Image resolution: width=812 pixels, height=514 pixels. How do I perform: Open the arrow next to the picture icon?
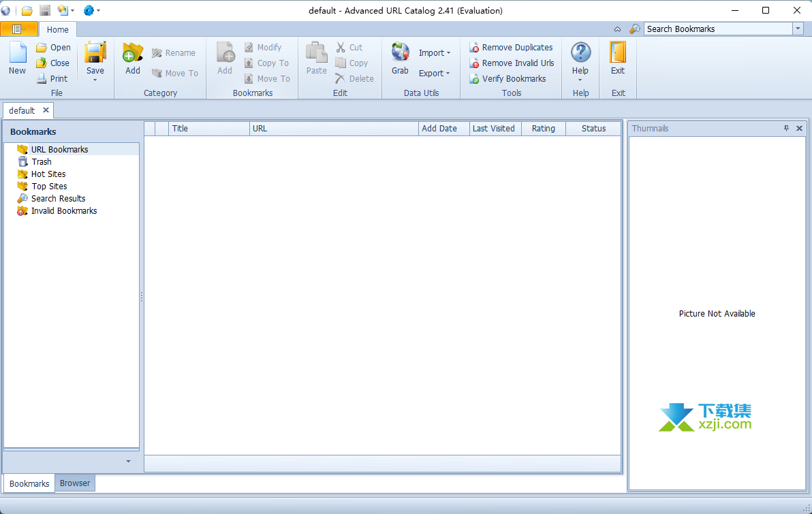[x=72, y=10]
